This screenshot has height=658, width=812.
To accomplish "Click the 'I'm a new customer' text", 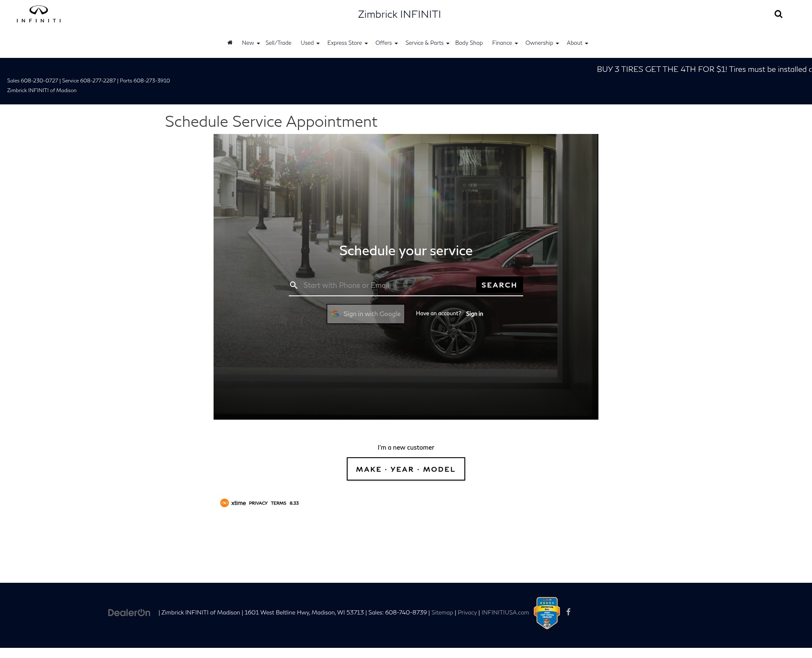I will [x=406, y=448].
